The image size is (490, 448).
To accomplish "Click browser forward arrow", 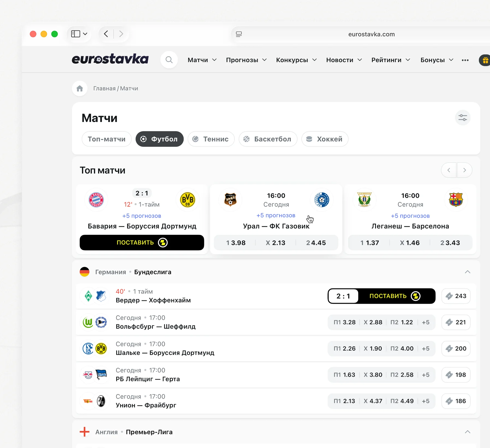I will [x=121, y=34].
